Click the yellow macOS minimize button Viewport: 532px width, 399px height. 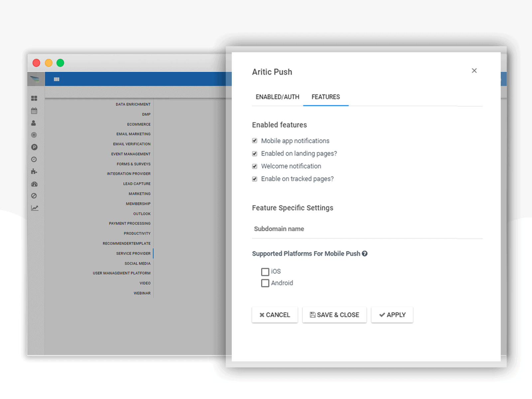[x=49, y=63]
